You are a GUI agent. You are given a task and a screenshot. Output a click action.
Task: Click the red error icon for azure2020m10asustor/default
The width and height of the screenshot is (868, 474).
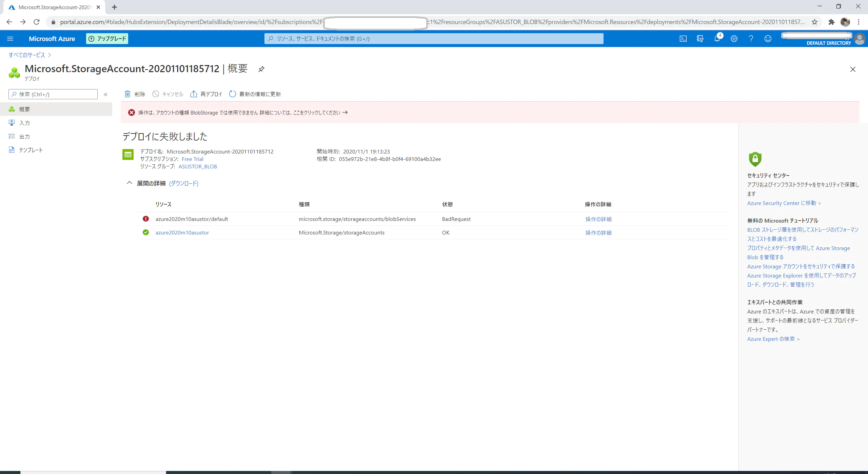click(146, 219)
